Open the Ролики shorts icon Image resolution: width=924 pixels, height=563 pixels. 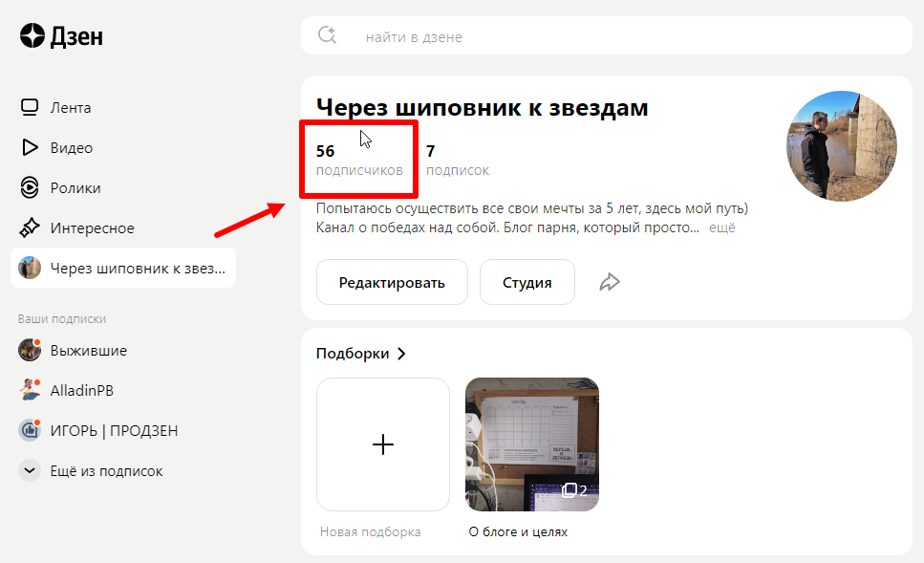tap(30, 187)
